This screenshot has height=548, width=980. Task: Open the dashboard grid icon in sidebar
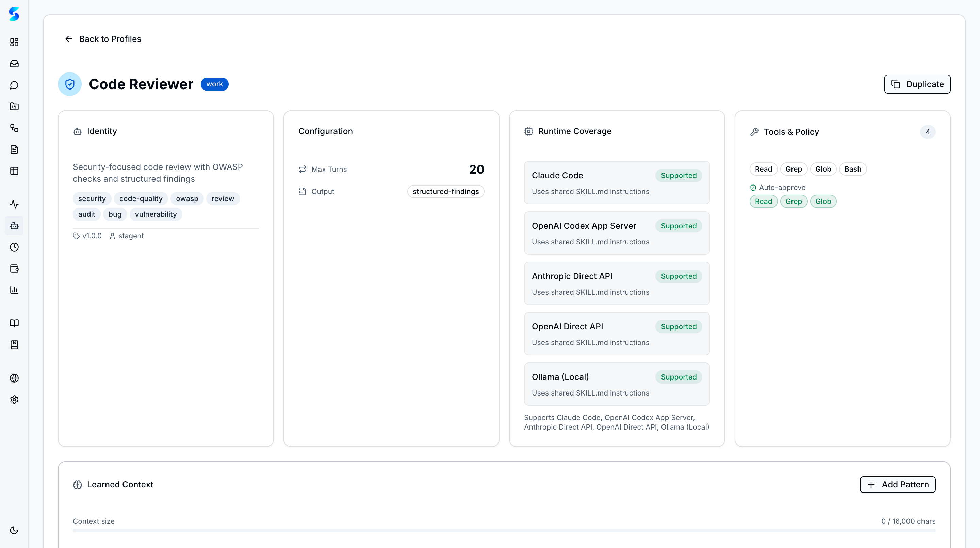tap(14, 42)
